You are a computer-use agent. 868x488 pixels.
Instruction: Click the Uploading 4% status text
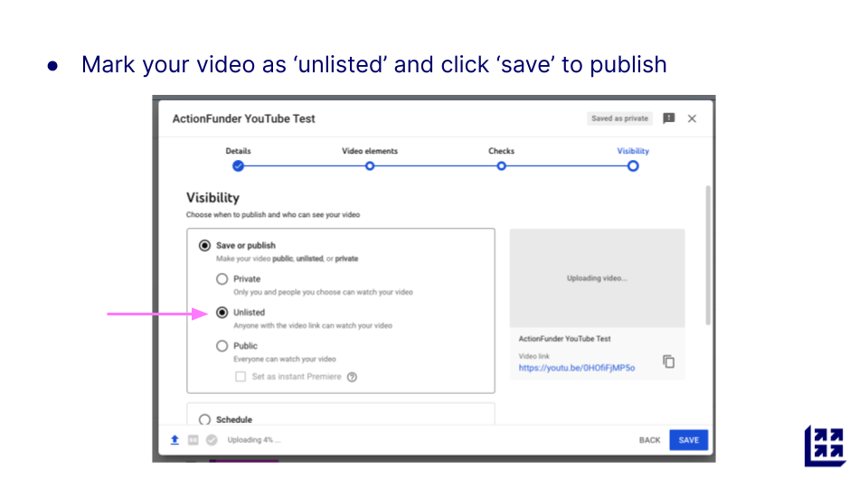point(254,440)
